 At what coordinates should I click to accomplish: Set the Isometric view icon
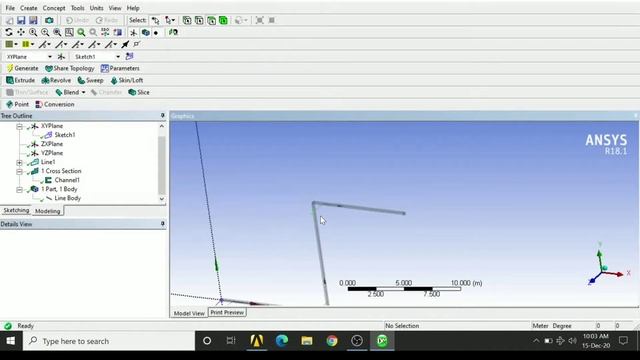click(105, 32)
